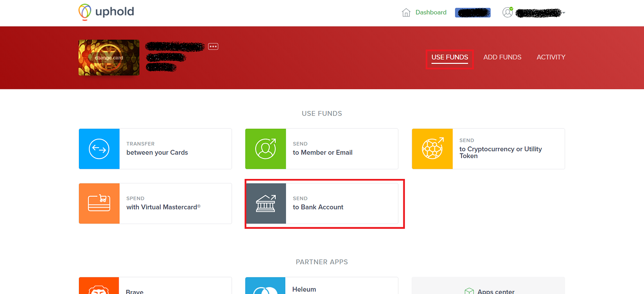Click the green Send to Member icon
Viewport: 644px width, 294px height.
(266, 149)
